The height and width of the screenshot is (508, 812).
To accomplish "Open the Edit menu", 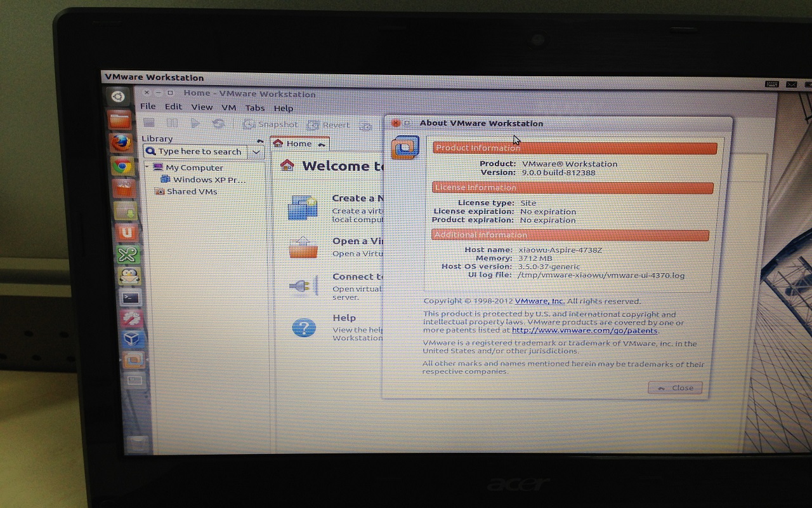I will [173, 107].
